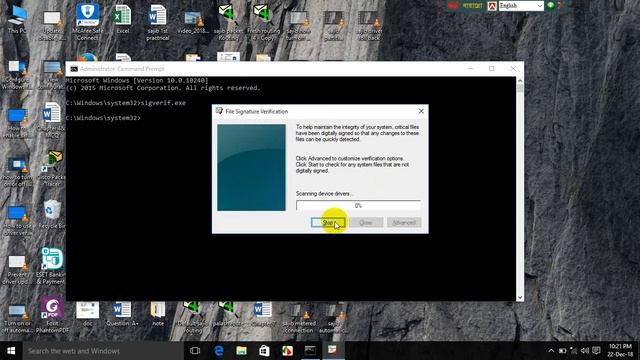Open the sajib driver roll back video
This screenshot has height=360, width=640.
click(369, 25)
